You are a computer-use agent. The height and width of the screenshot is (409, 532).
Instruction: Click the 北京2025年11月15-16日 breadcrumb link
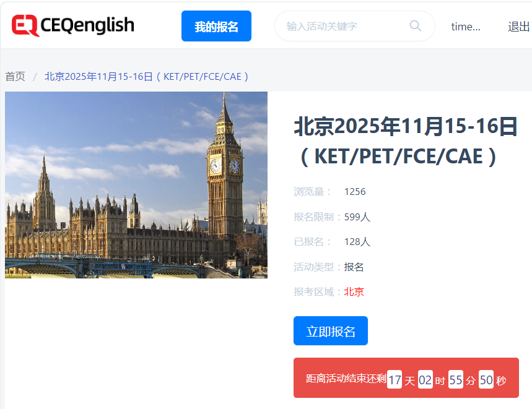pos(147,76)
